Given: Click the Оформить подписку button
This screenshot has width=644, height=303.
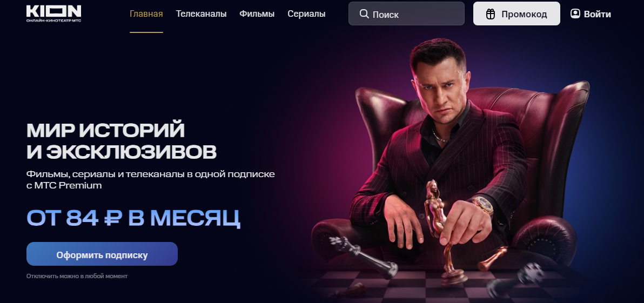Looking at the screenshot, I should (x=102, y=254).
